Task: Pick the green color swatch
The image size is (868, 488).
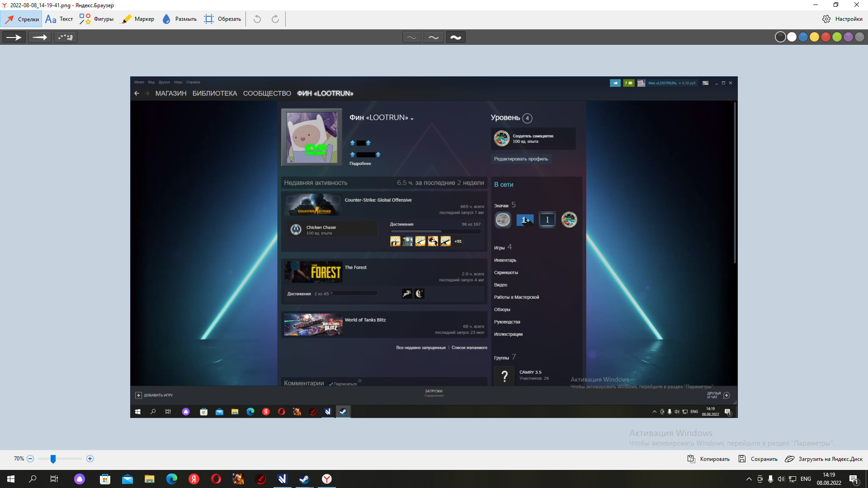Action: click(x=837, y=37)
